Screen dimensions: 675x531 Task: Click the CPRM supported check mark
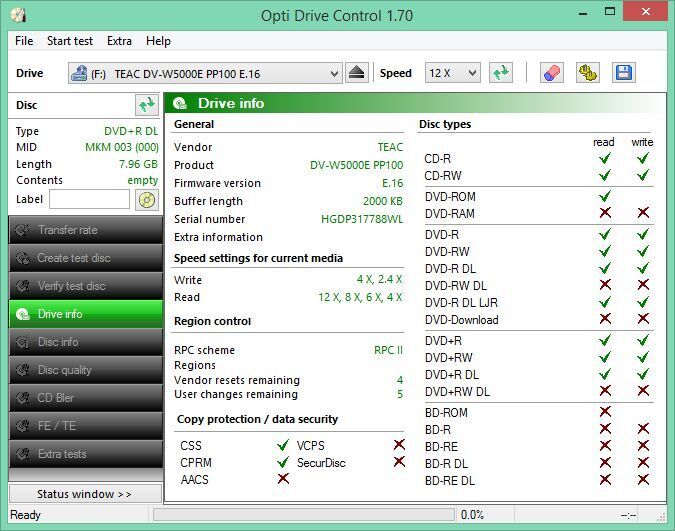pyautogui.click(x=283, y=462)
